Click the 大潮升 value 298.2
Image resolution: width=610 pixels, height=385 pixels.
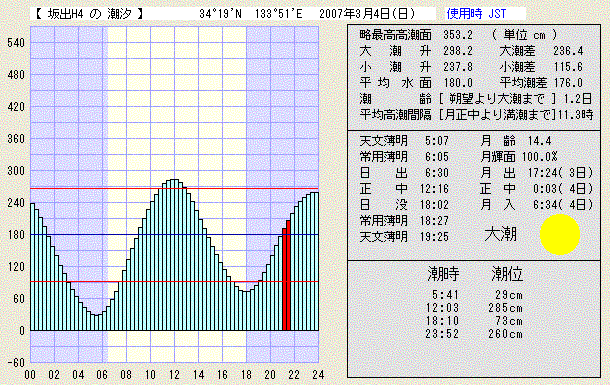(458, 51)
